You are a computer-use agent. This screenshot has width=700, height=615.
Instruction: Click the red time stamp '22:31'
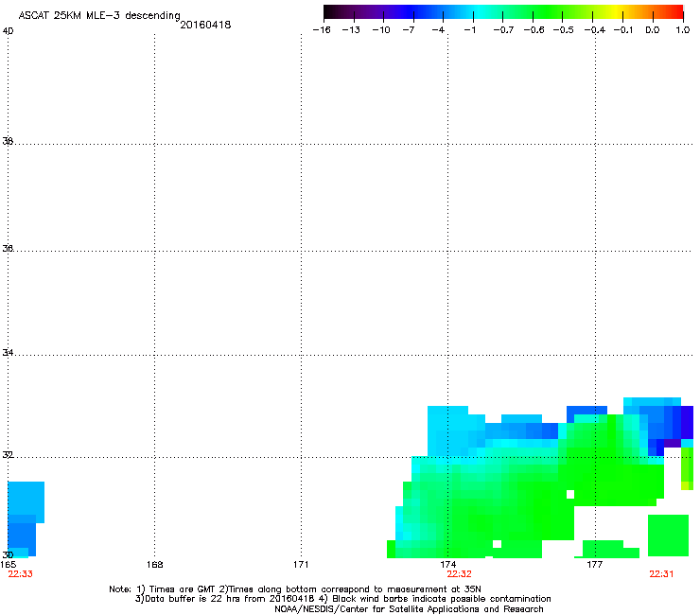(661, 574)
